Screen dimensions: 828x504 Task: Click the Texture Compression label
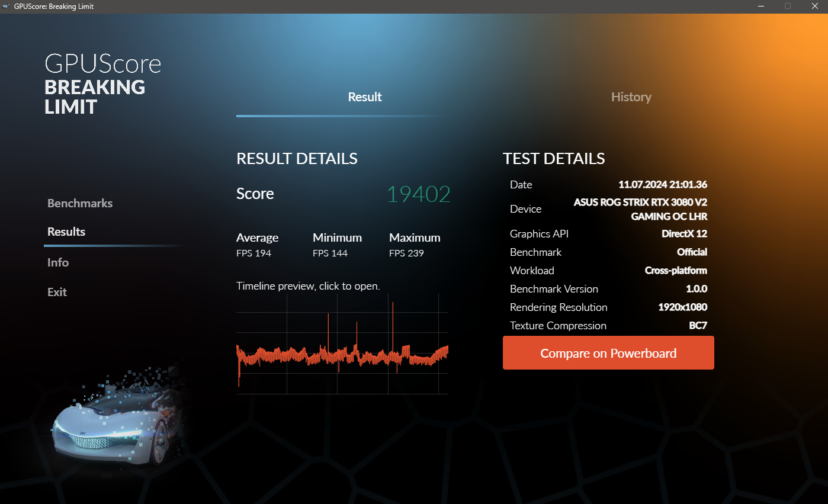pyautogui.click(x=558, y=326)
